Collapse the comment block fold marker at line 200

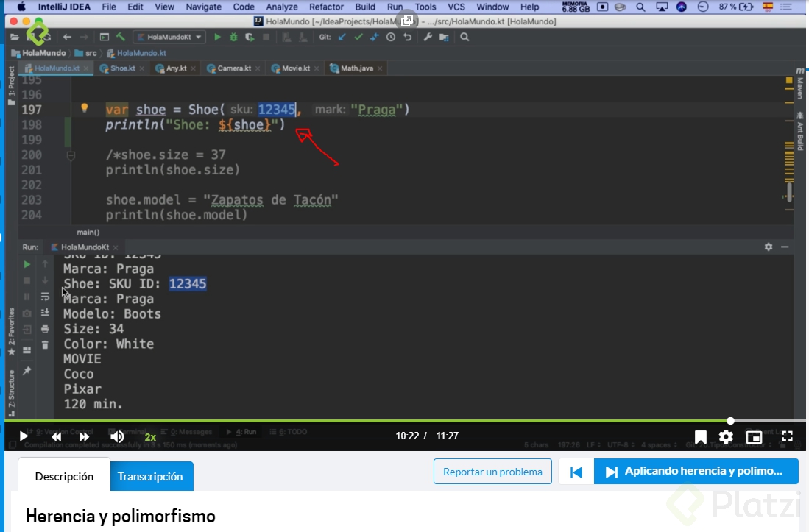(x=71, y=155)
